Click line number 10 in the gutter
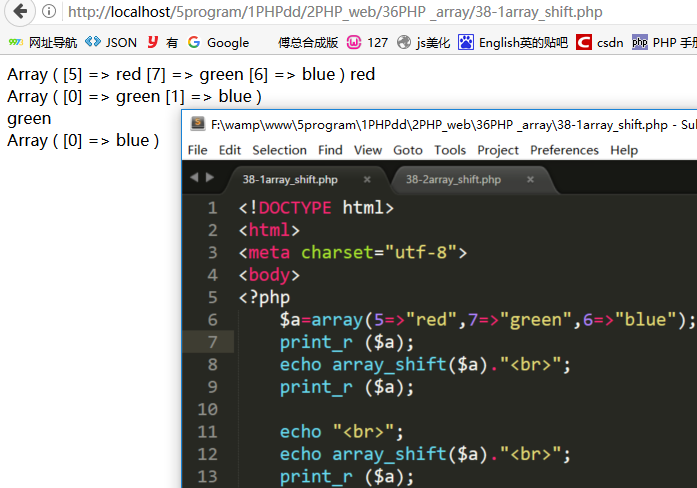The image size is (697, 488). pyautogui.click(x=207, y=409)
